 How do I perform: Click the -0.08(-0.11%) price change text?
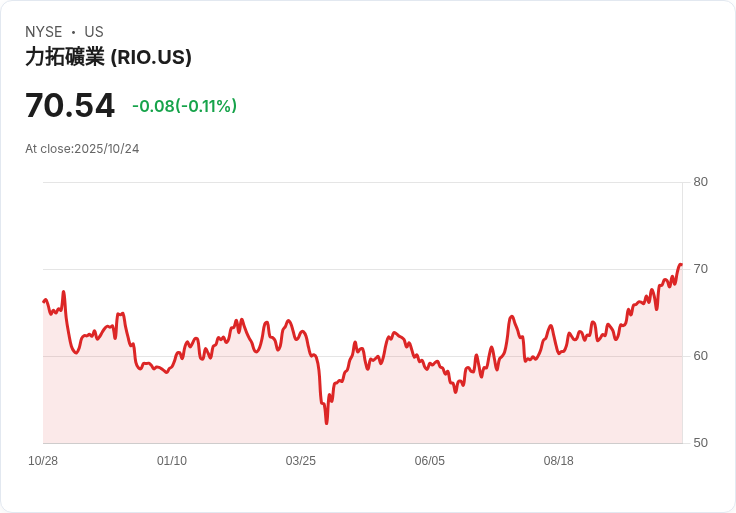[184, 106]
